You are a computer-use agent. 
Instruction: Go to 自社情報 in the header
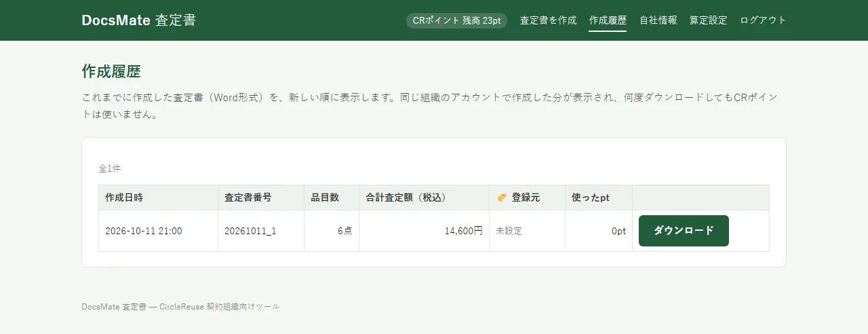coord(658,20)
